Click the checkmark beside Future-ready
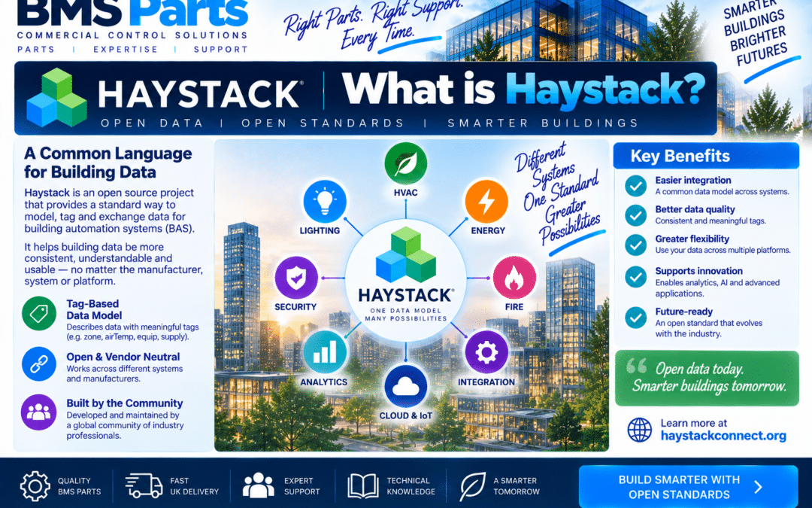The width and height of the screenshot is (812, 508). tap(635, 318)
